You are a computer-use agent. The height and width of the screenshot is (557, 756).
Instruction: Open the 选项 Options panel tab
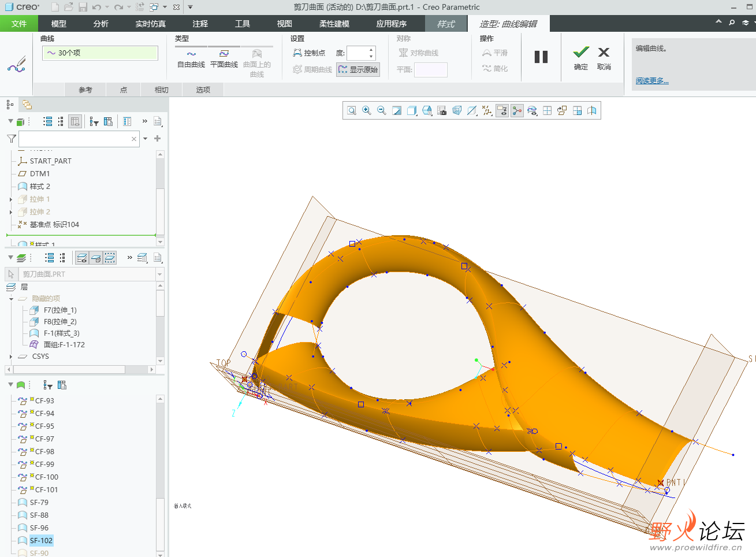[x=203, y=90]
